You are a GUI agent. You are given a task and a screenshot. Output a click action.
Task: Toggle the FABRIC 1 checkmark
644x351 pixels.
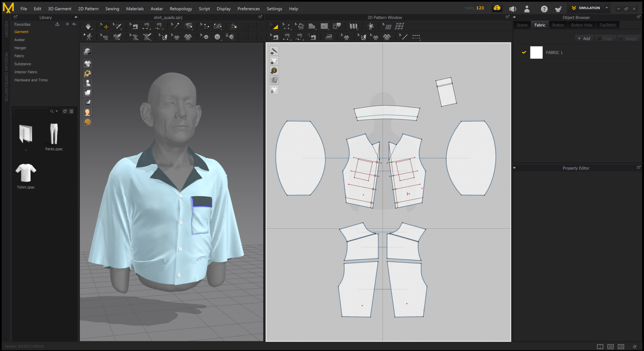tap(524, 52)
